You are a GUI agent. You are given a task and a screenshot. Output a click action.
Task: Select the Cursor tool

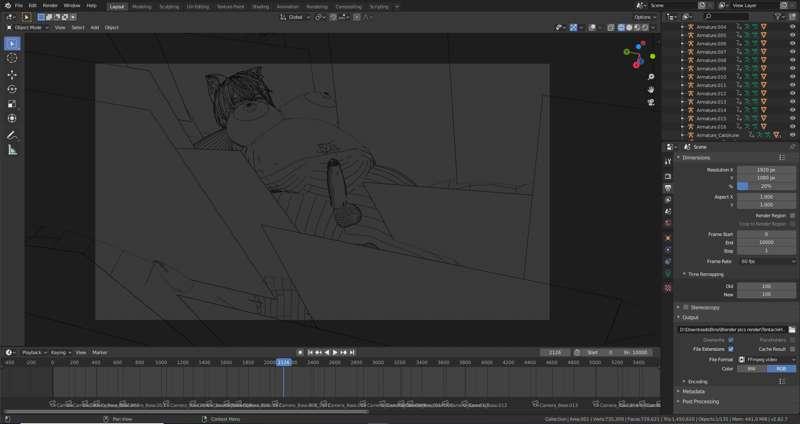tap(12, 58)
